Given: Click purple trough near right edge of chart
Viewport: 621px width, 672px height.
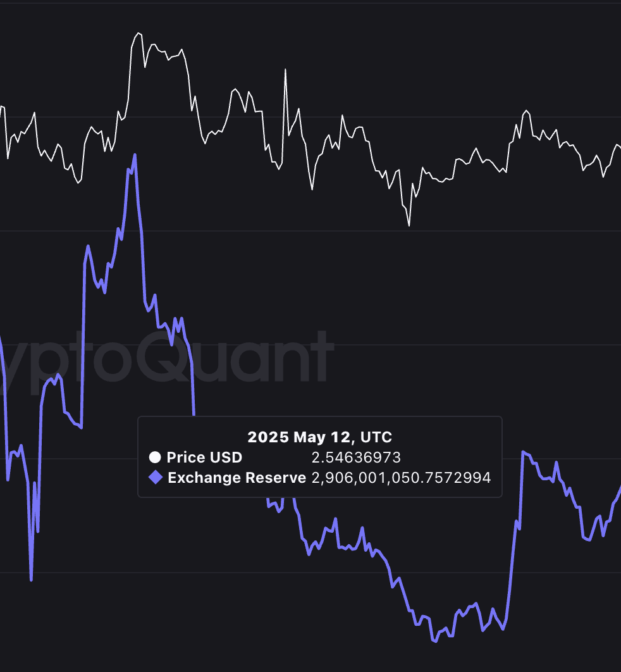Looking at the screenshot, I should point(589,540).
